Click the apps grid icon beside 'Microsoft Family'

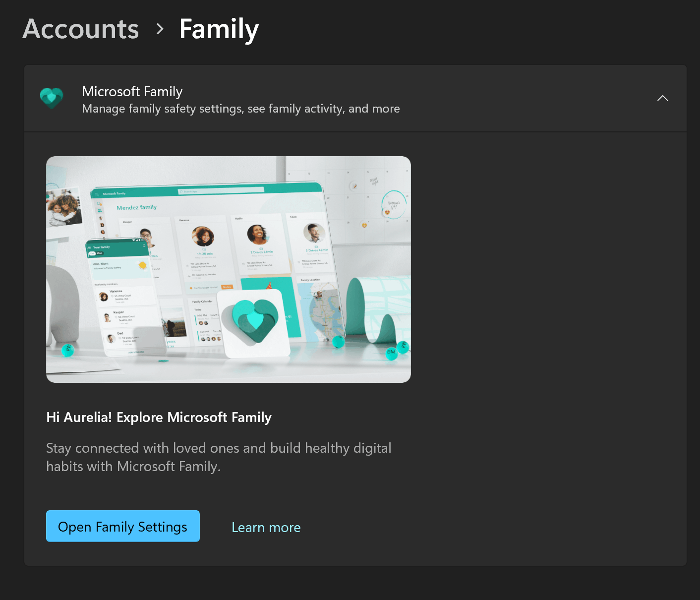click(97, 193)
